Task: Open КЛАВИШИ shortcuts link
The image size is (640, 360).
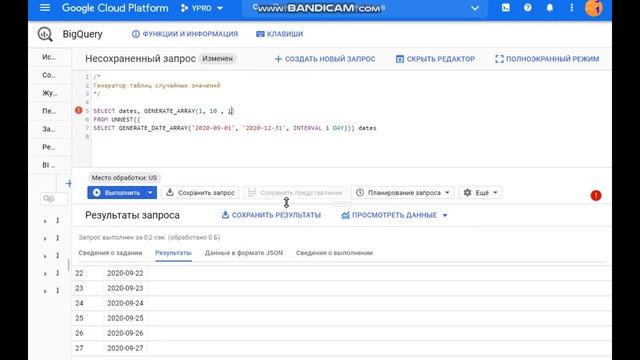Action: click(x=280, y=34)
